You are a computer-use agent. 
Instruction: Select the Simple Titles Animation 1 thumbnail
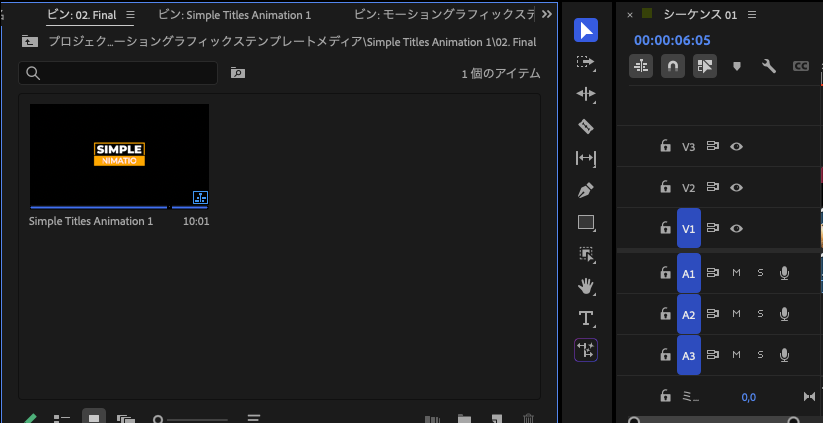119,156
